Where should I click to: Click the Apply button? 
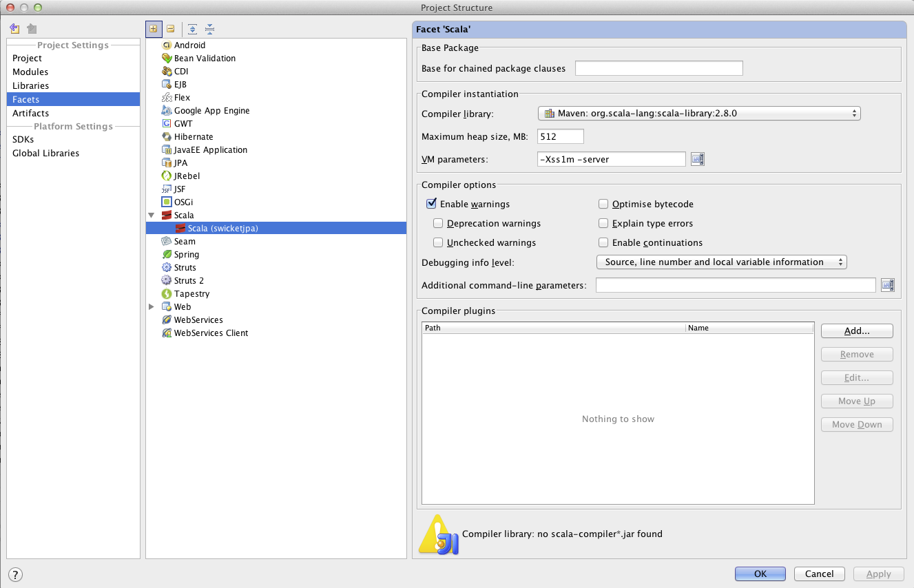pyautogui.click(x=879, y=574)
